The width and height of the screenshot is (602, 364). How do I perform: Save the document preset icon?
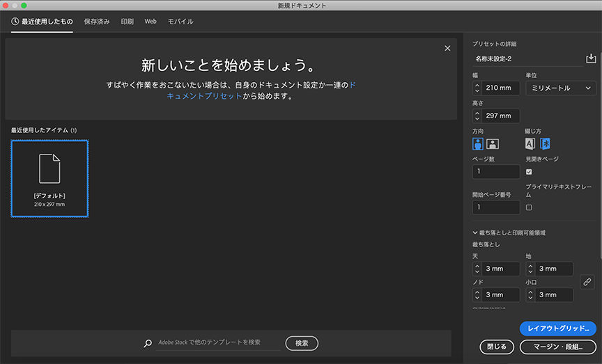590,58
